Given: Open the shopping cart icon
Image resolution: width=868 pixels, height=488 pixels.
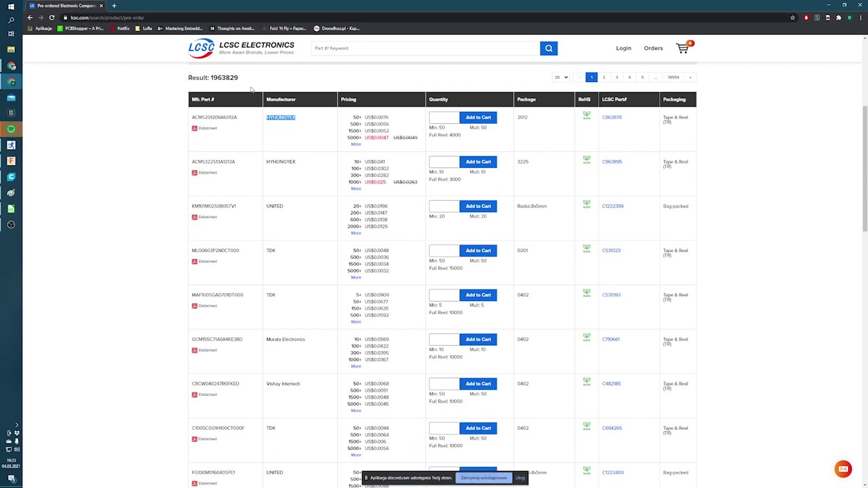Looking at the screenshot, I should (682, 48).
